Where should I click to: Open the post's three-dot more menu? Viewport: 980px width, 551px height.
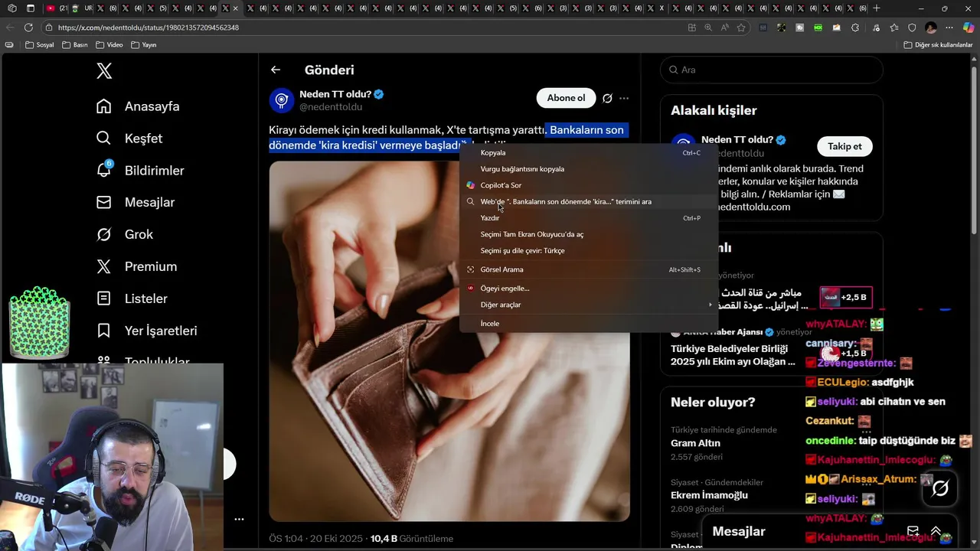click(624, 98)
